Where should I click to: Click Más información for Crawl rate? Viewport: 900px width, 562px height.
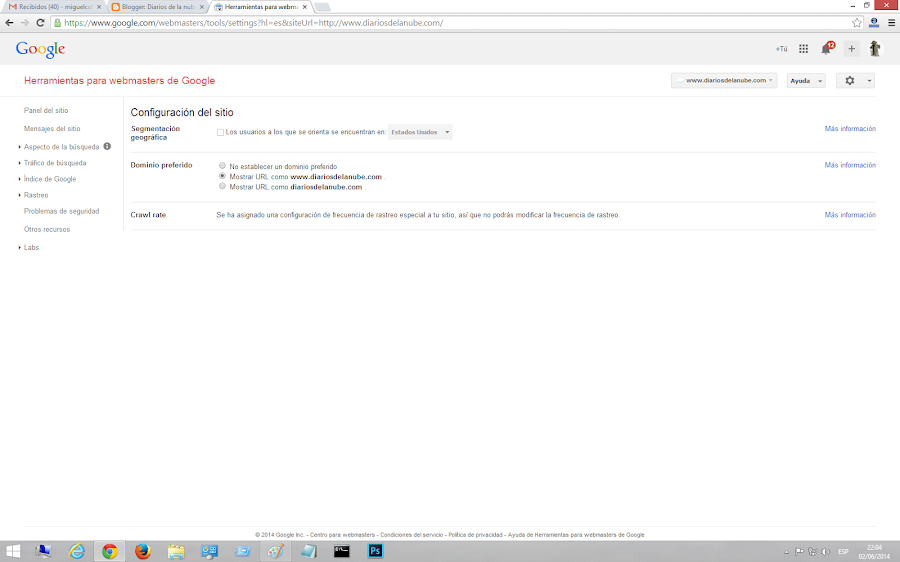tap(850, 215)
